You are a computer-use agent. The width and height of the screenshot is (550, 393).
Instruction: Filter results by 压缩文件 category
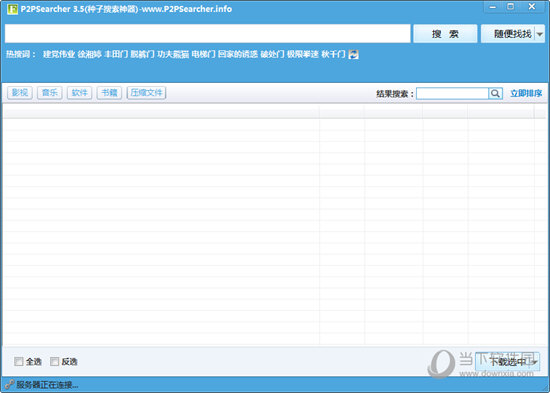[x=146, y=93]
